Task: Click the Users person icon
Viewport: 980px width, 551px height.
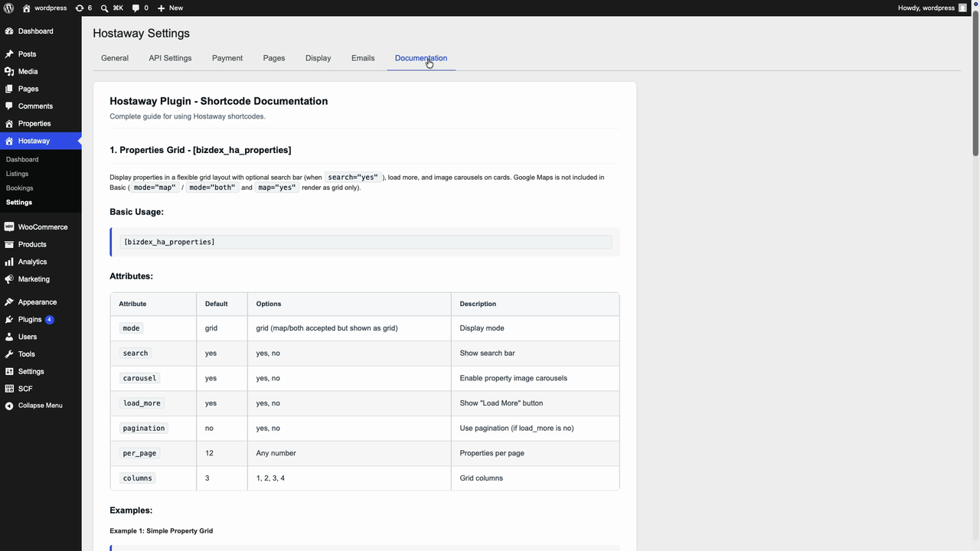Action: point(9,337)
